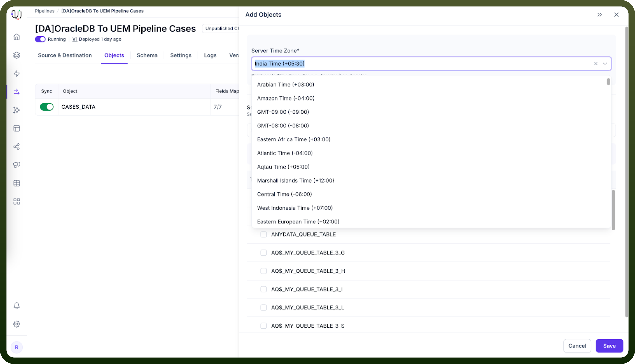Click the CASES_DATA object name
The height and width of the screenshot is (364, 635).
point(78,107)
